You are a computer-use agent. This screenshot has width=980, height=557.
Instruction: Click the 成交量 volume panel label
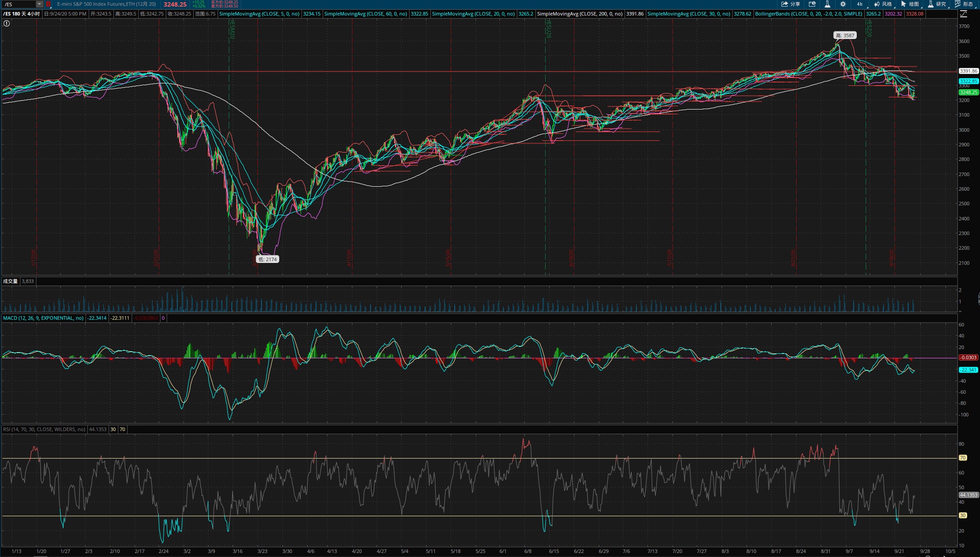point(10,281)
